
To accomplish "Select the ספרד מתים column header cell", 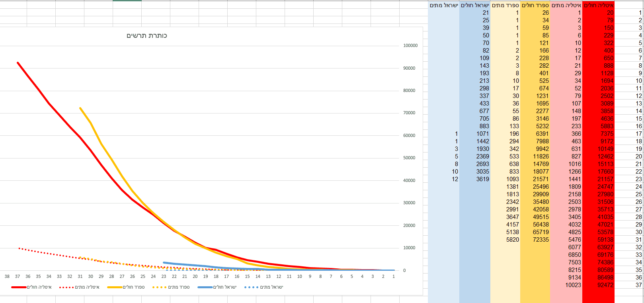I will tap(505, 5).
